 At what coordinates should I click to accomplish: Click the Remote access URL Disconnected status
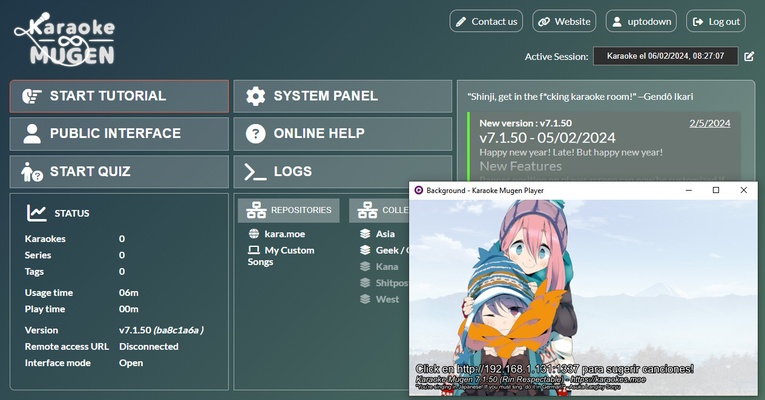pos(149,347)
